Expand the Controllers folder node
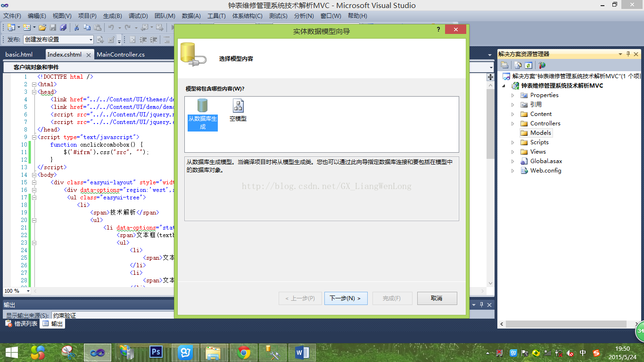The height and width of the screenshot is (362, 644). 513,123
